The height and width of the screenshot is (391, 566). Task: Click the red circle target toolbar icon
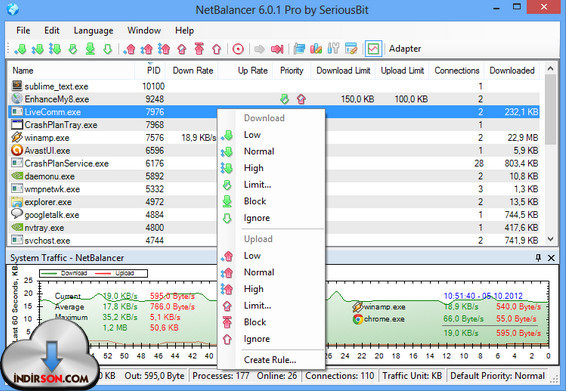tap(238, 49)
